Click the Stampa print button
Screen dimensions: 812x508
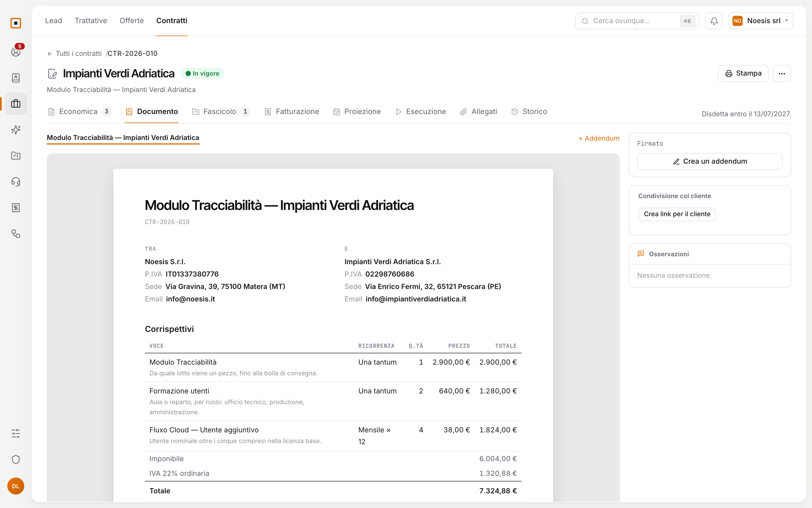point(743,73)
